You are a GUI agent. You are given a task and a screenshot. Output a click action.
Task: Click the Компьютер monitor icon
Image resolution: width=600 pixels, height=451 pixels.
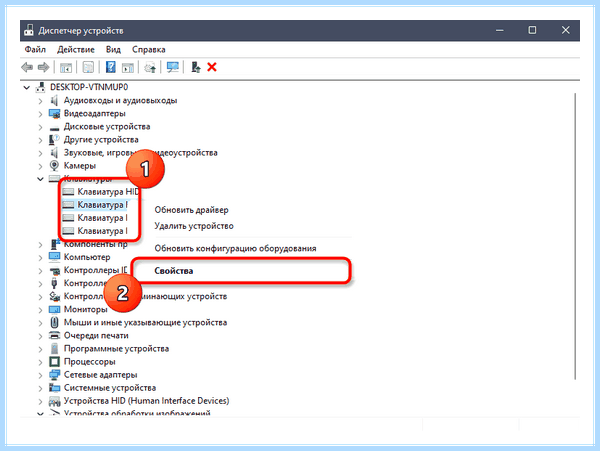click(54, 257)
